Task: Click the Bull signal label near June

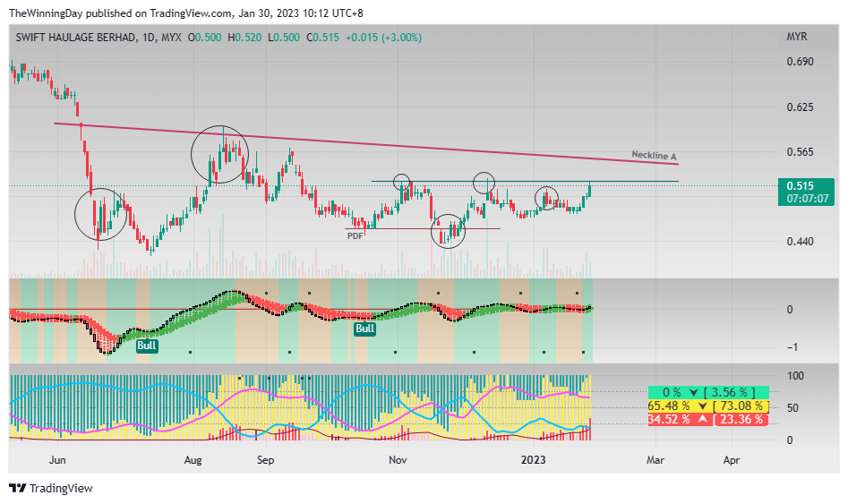Action: point(147,346)
